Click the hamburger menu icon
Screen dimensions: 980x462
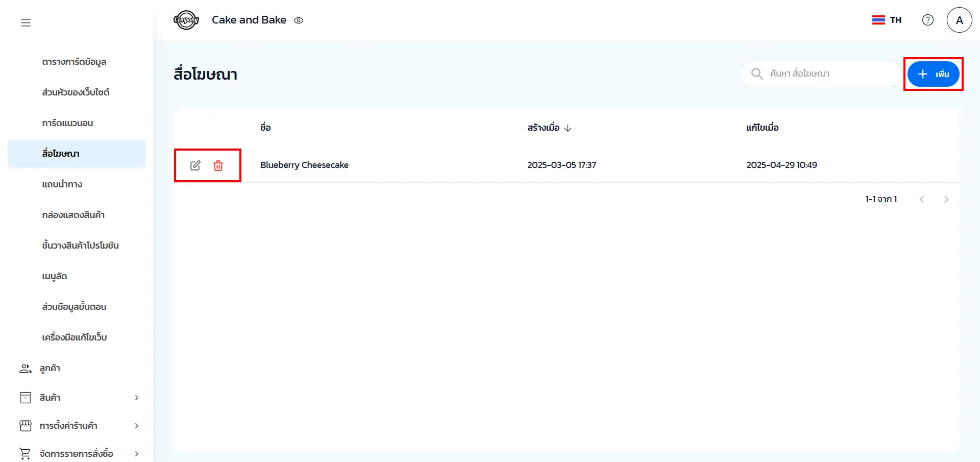point(26,22)
